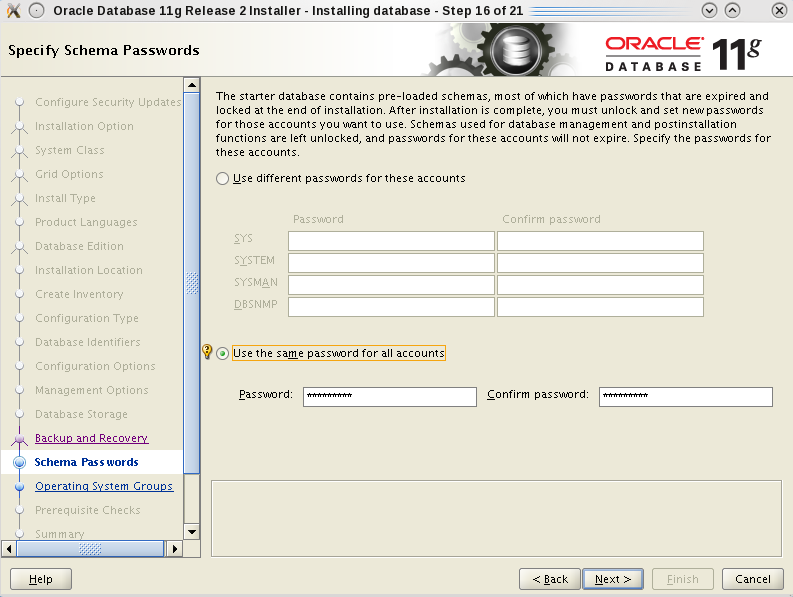Click the Help button
793x597 pixels.
point(41,579)
